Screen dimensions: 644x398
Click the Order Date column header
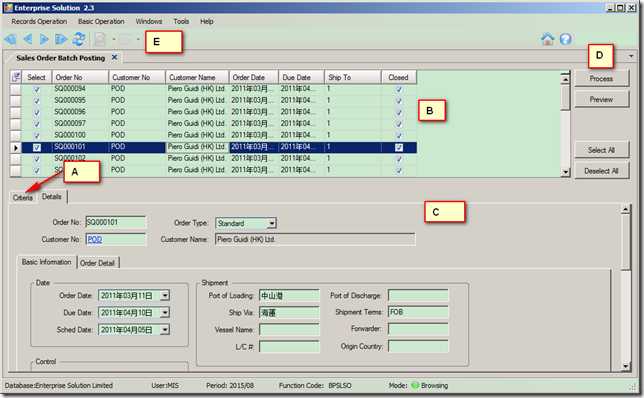[253, 77]
